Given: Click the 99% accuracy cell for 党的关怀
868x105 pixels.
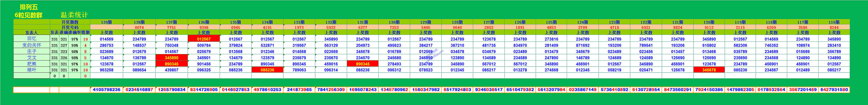Looking at the screenshot, I should coord(74,45).
